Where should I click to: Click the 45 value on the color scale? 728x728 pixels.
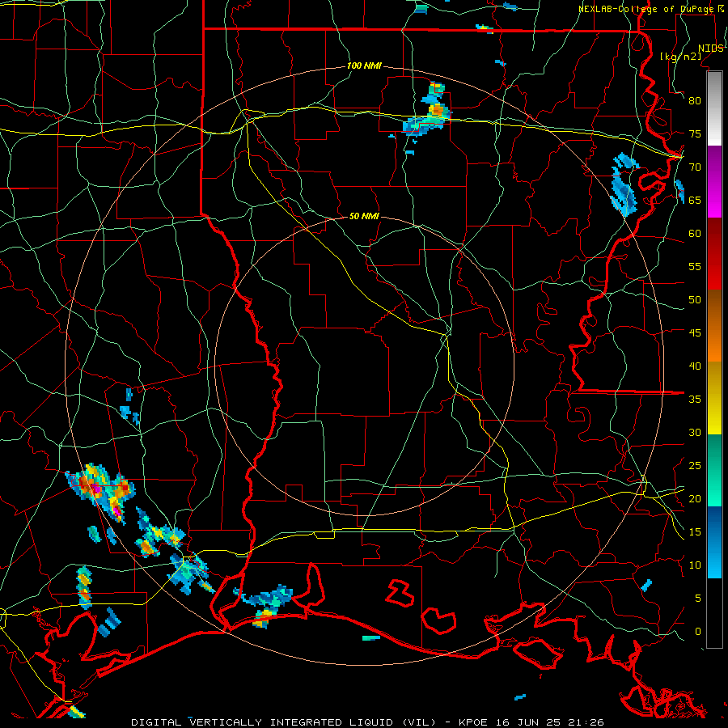[695, 333]
